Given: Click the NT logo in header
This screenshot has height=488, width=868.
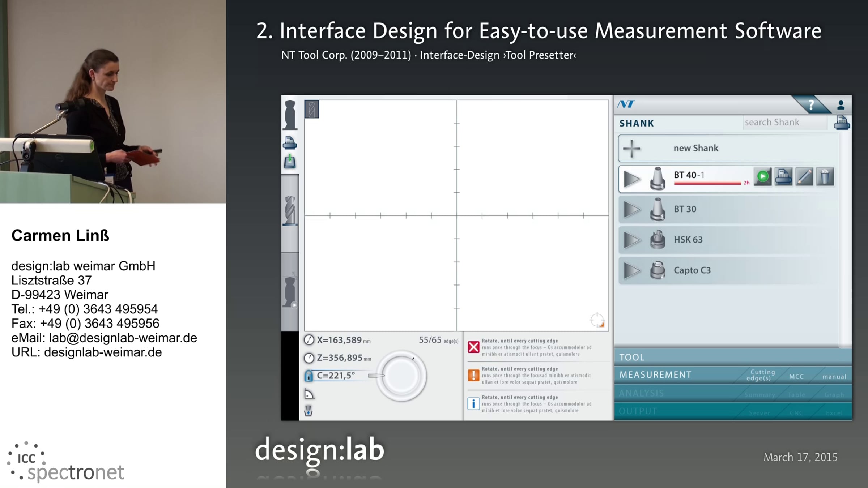Looking at the screenshot, I should tap(626, 104).
